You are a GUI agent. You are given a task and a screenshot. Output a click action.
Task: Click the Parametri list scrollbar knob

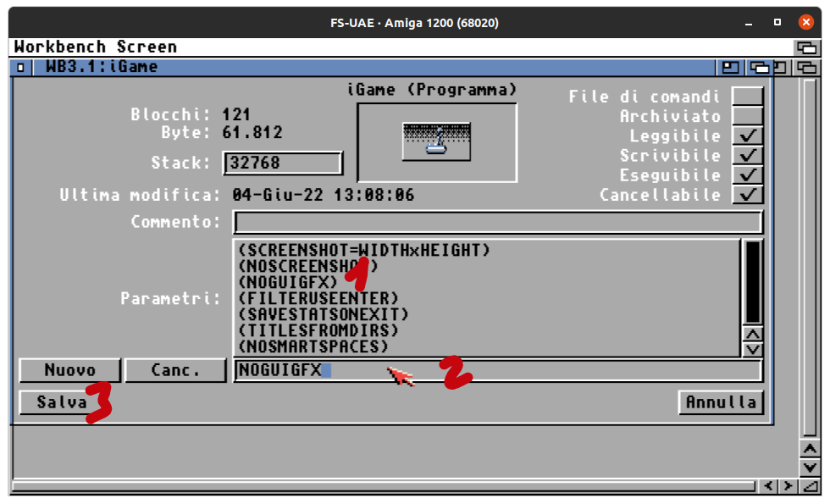tap(753, 282)
